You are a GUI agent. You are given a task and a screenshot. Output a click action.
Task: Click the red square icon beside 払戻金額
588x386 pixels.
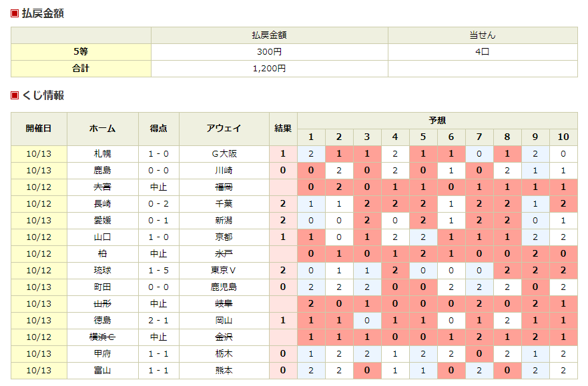click(15, 13)
